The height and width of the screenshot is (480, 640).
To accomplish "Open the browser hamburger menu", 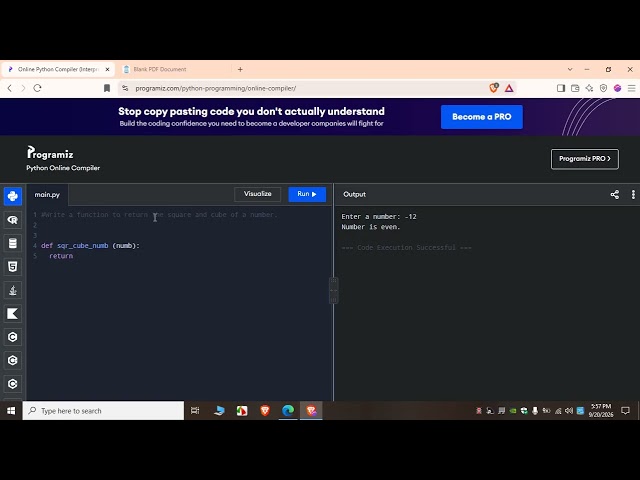I will pos(631,88).
